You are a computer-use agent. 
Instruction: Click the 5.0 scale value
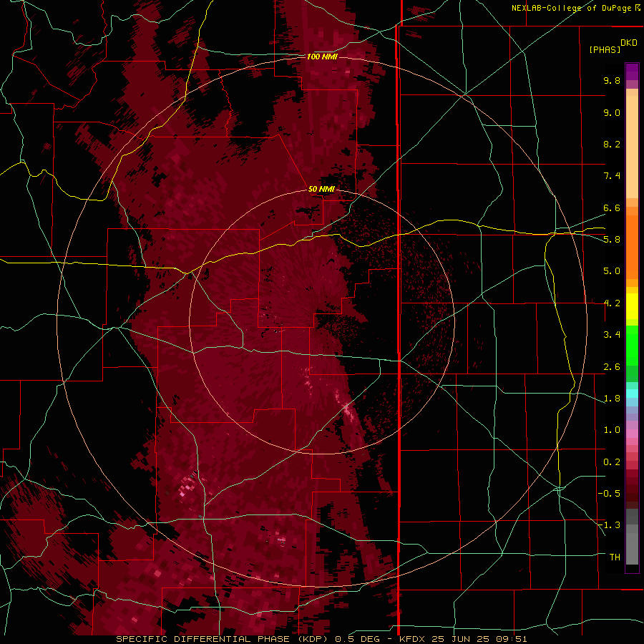[612, 271]
